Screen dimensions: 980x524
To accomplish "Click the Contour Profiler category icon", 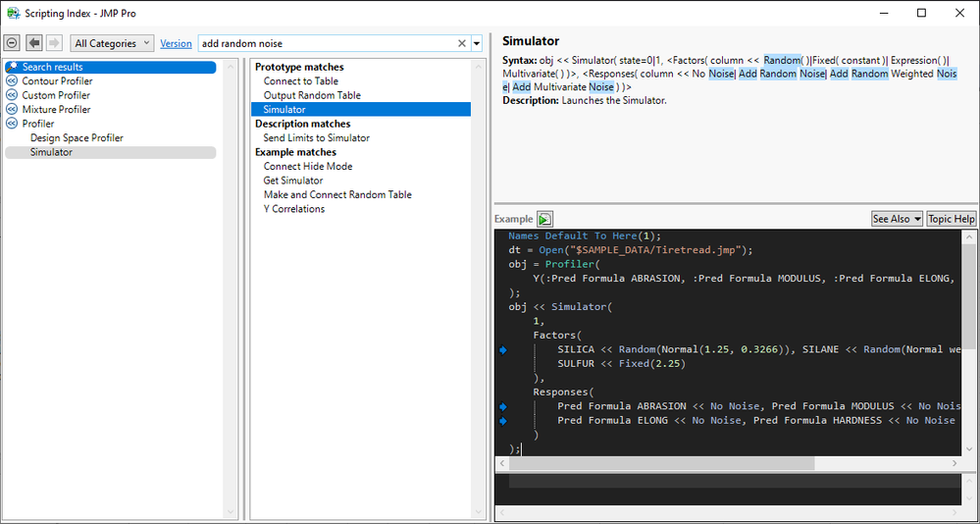I will (13, 81).
